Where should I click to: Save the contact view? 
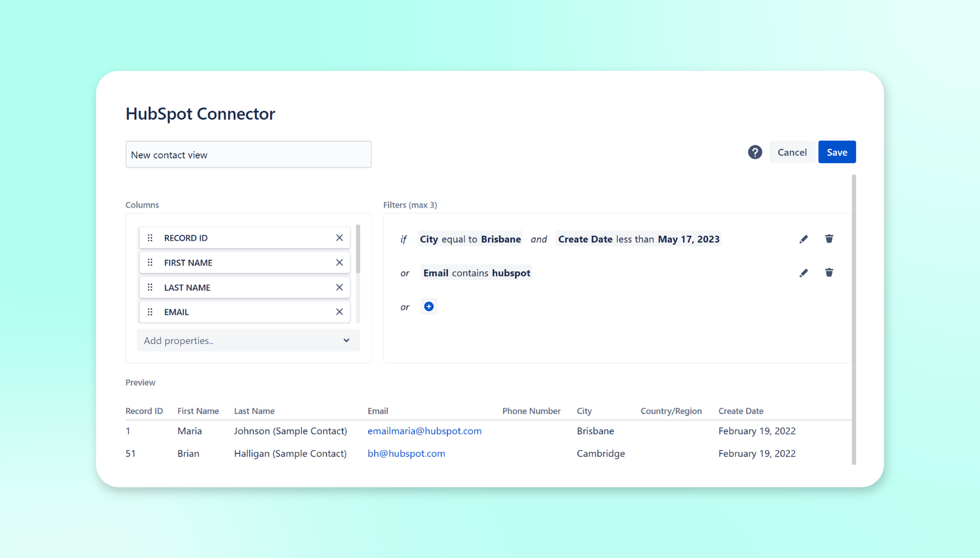(837, 152)
